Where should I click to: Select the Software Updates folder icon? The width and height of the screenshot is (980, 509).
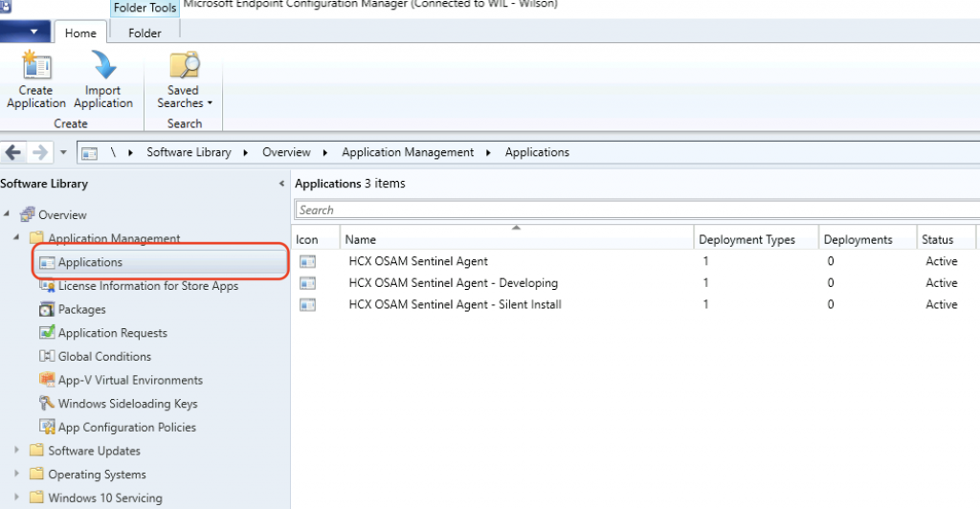coord(37,450)
